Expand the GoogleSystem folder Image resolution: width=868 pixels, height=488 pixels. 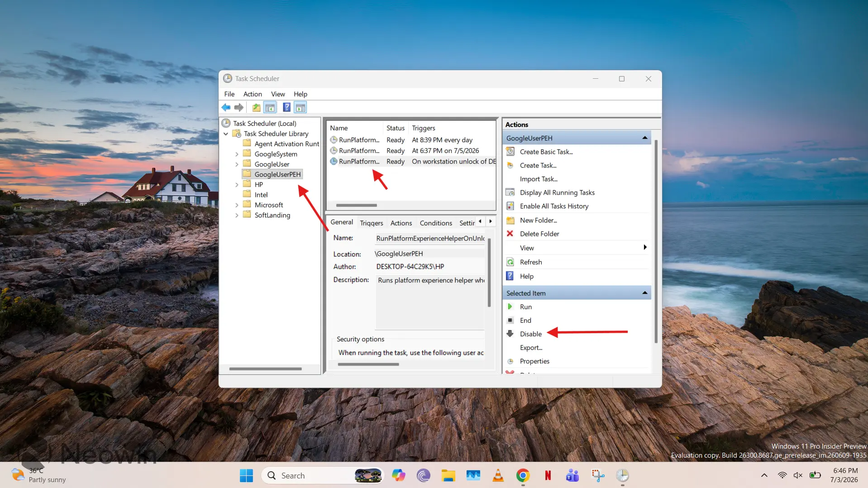237,154
